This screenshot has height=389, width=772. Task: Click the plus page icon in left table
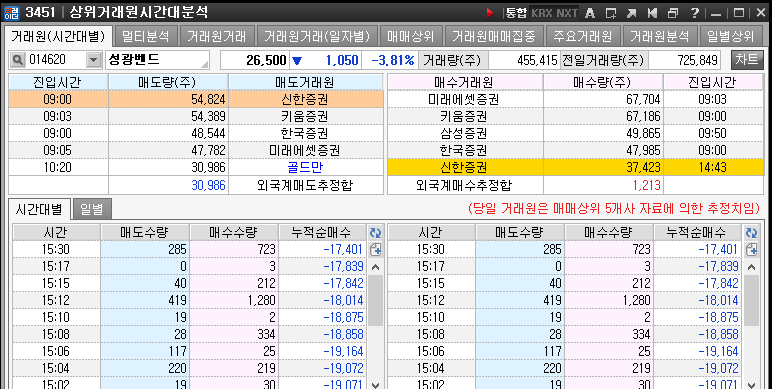(376, 249)
